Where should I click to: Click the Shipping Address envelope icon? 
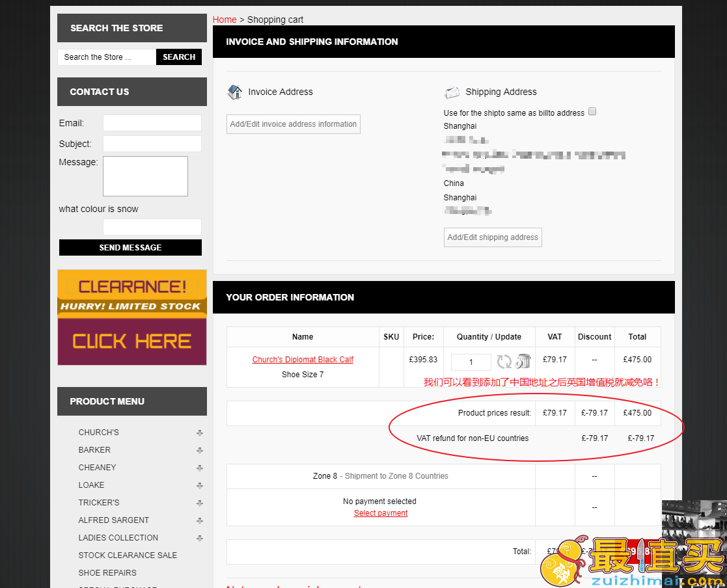tap(452, 92)
